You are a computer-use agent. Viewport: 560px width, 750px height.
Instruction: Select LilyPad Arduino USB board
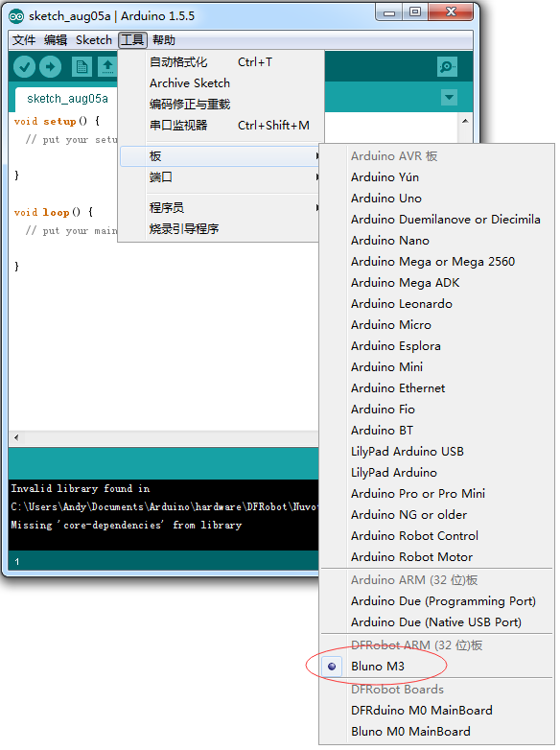click(x=437, y=451)
